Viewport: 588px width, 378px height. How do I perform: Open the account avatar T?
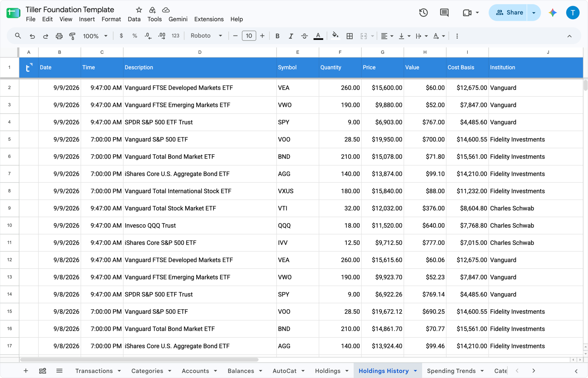[x=573, y=13]
